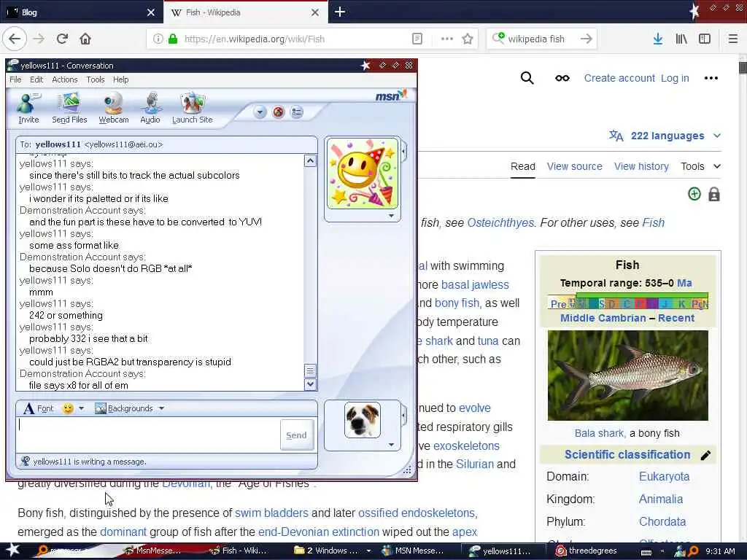Open the Actions menu
The height and width of the screenshot is (560, 747).
click(64, 79)
